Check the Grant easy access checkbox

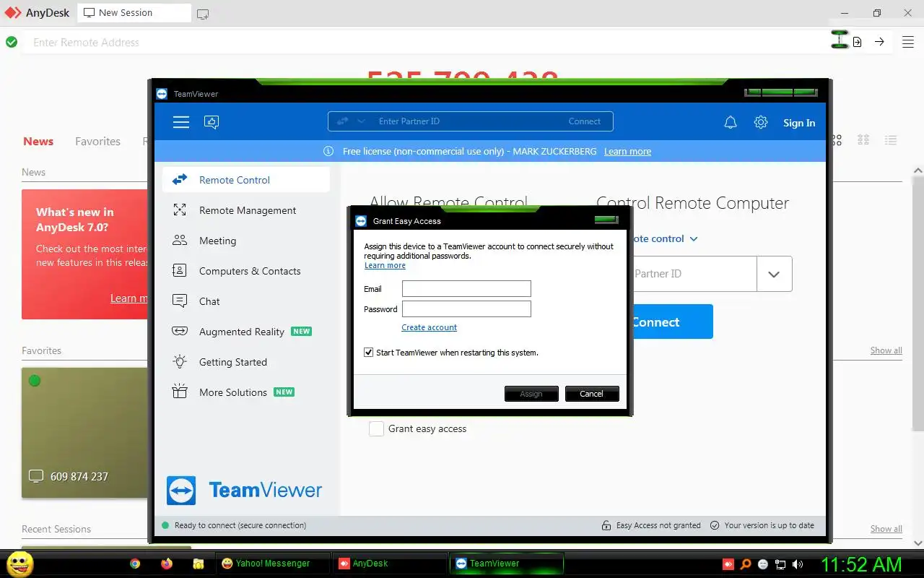(376, 428)
